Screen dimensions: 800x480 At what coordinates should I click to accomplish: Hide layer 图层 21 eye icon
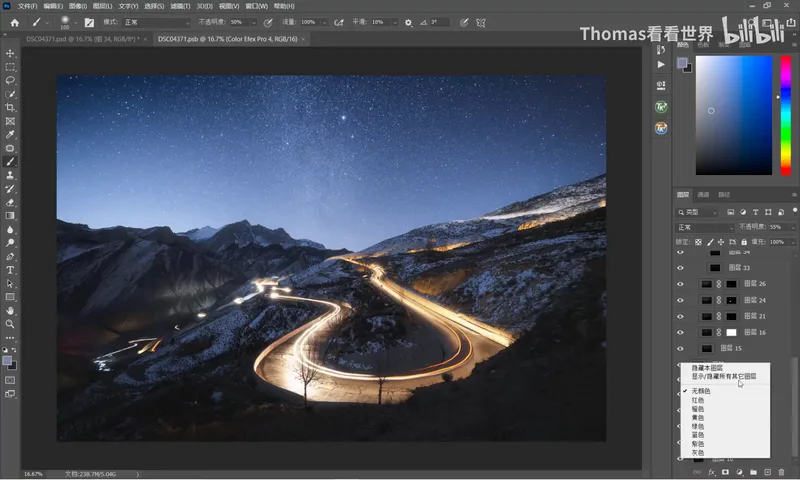[680, 316]
